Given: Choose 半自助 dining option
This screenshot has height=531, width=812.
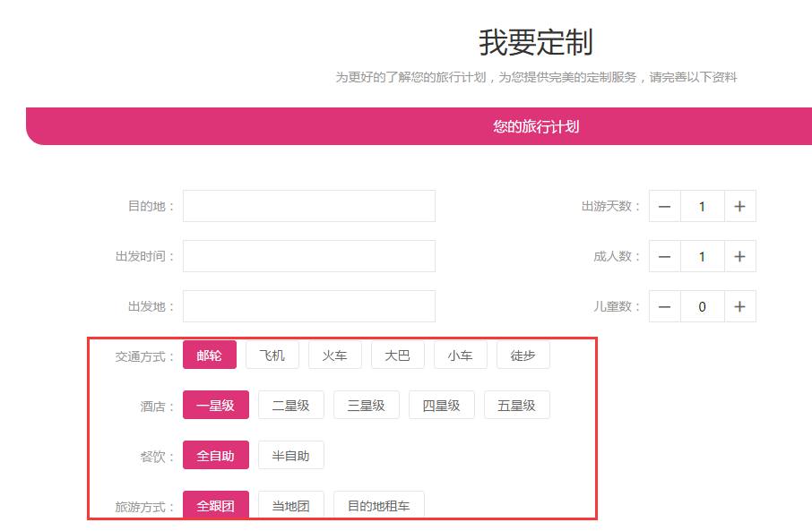Looking at the screenshot, I should (290, 456).
